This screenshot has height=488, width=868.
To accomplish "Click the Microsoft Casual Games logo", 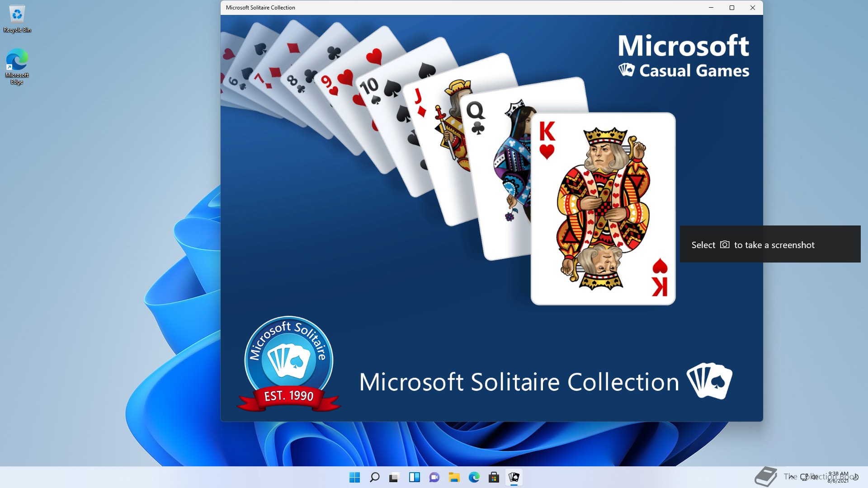I will coord(684,56).
